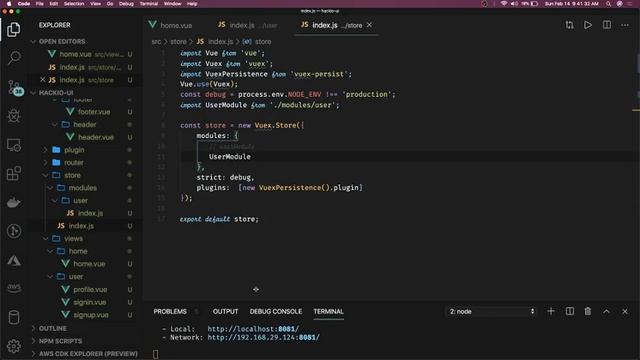Expand the NPM Scripts section
This screenshot has width=640, height=360.
click(x=60, y=341)
